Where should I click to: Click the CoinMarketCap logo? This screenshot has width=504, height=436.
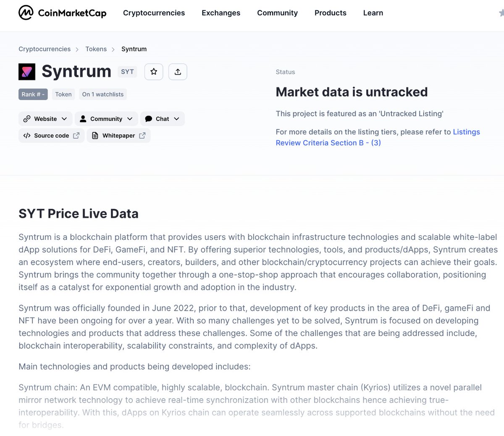tap(63, 13)
